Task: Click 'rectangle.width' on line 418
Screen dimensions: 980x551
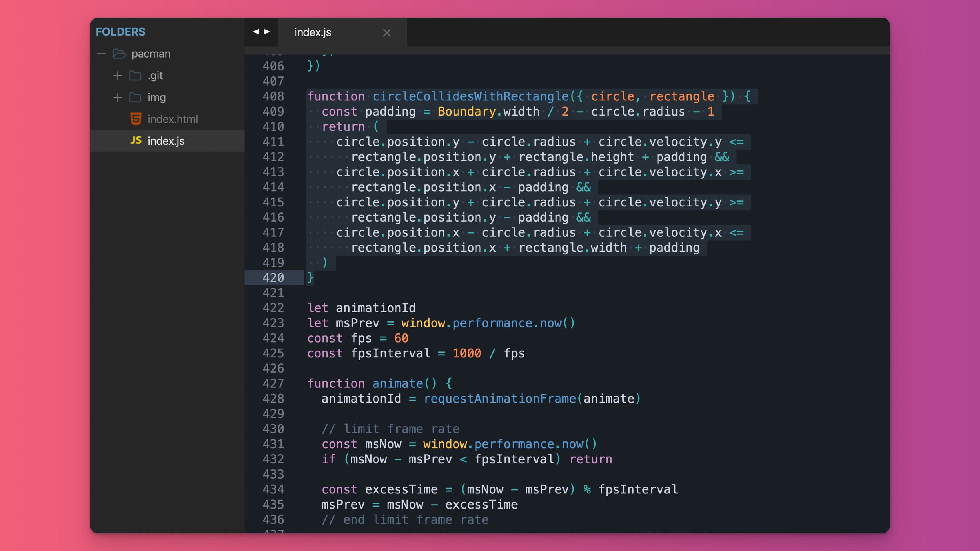Action: click(x=572, y=248)
